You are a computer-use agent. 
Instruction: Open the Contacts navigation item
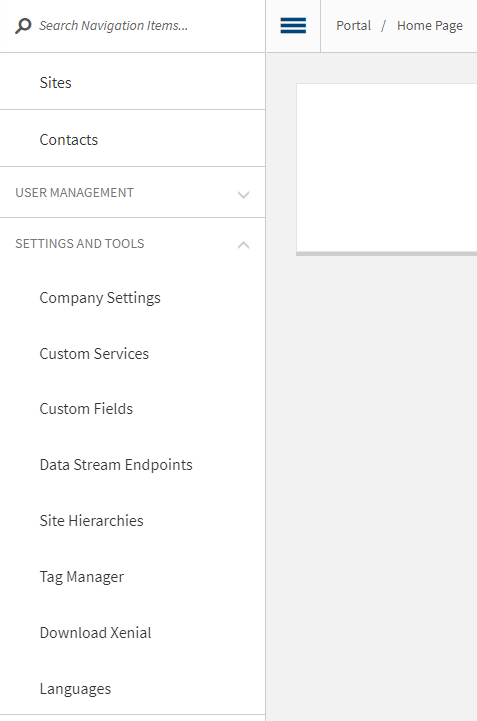[132, 139]
